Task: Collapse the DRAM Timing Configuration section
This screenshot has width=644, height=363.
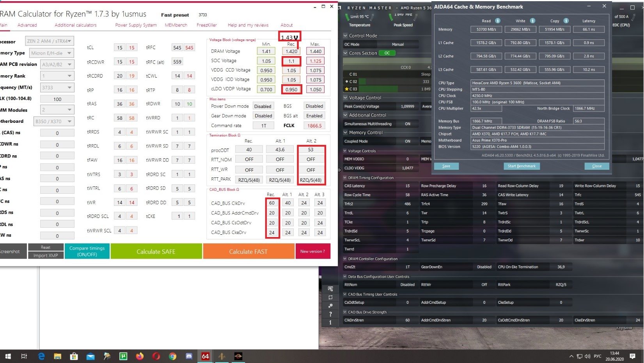Action: [x=345, y=178]
